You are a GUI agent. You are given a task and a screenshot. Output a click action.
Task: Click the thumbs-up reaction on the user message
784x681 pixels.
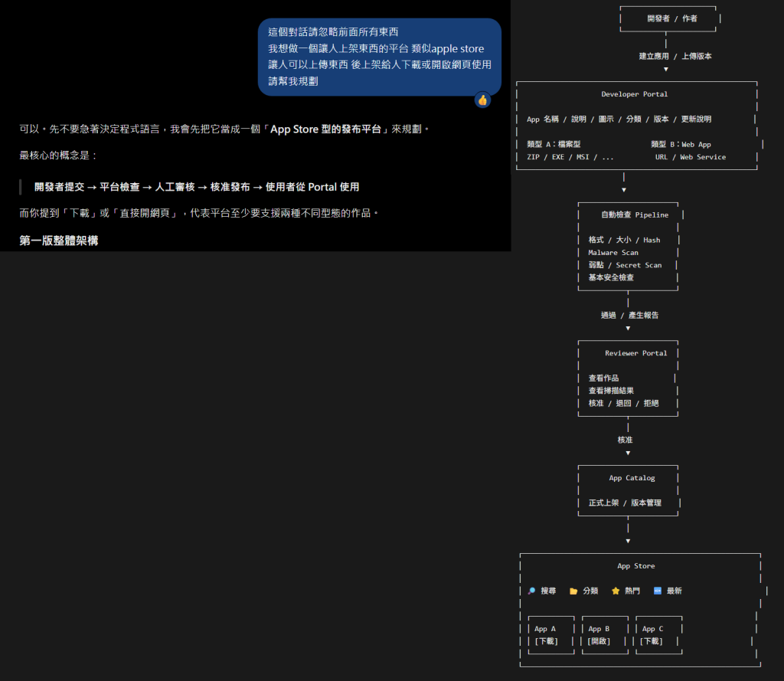pos(482,100)
